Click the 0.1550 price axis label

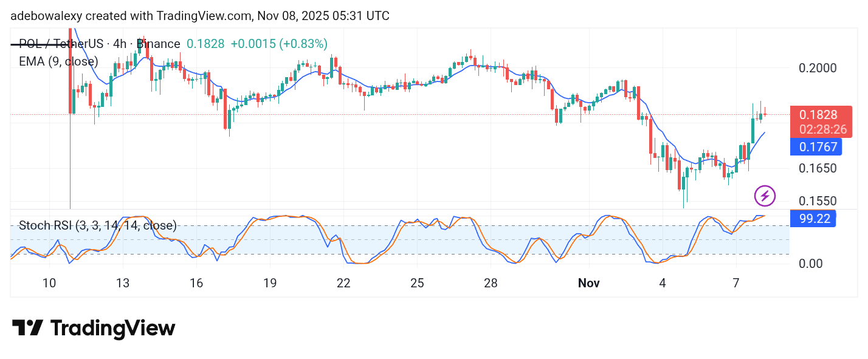[818, 201]
